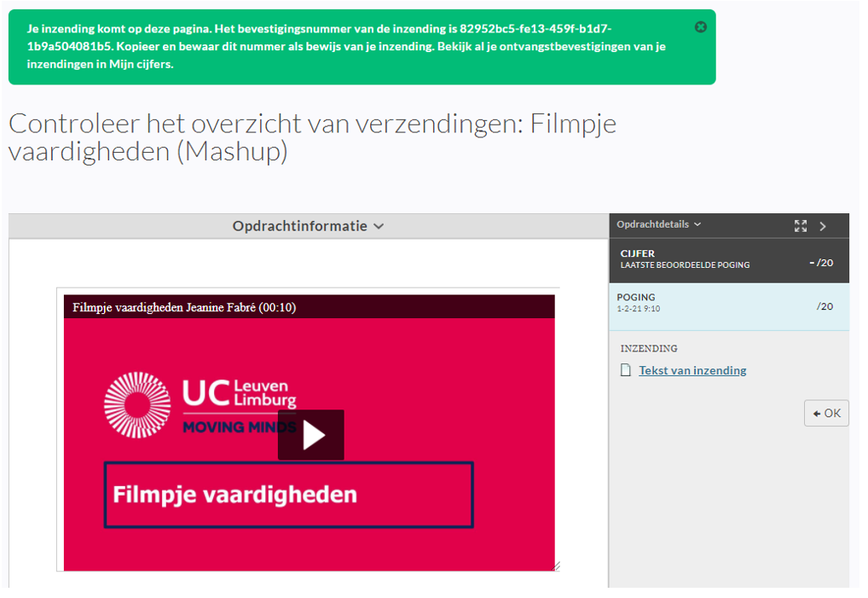Dismiss the green confirmation banner
The image size is (868, 598).
700,26
